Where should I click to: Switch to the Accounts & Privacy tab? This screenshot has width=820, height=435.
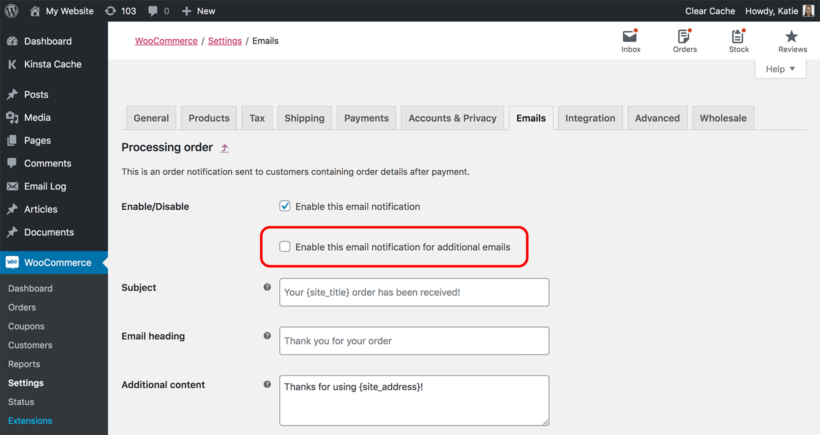[452, 118]
